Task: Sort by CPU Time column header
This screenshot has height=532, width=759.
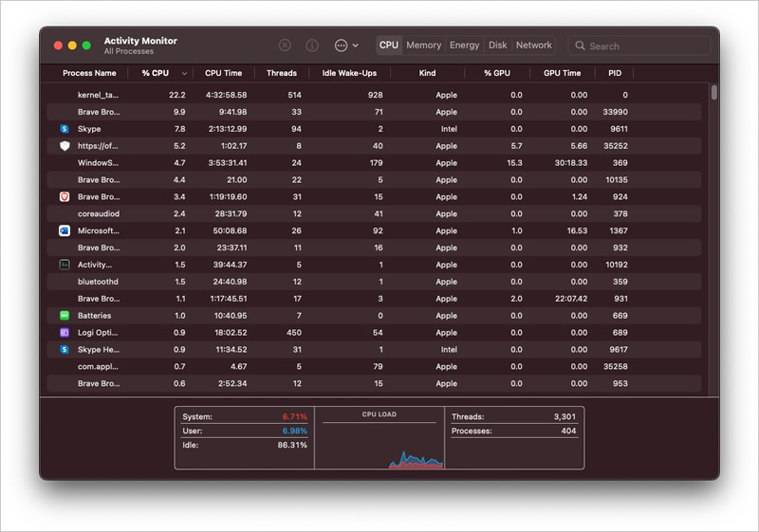Action: [x=223, y=73]
